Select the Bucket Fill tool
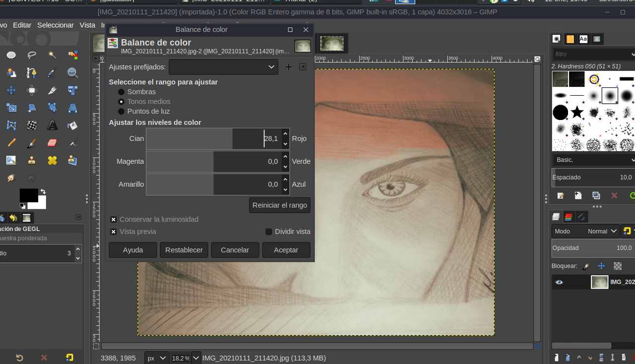 73,125
